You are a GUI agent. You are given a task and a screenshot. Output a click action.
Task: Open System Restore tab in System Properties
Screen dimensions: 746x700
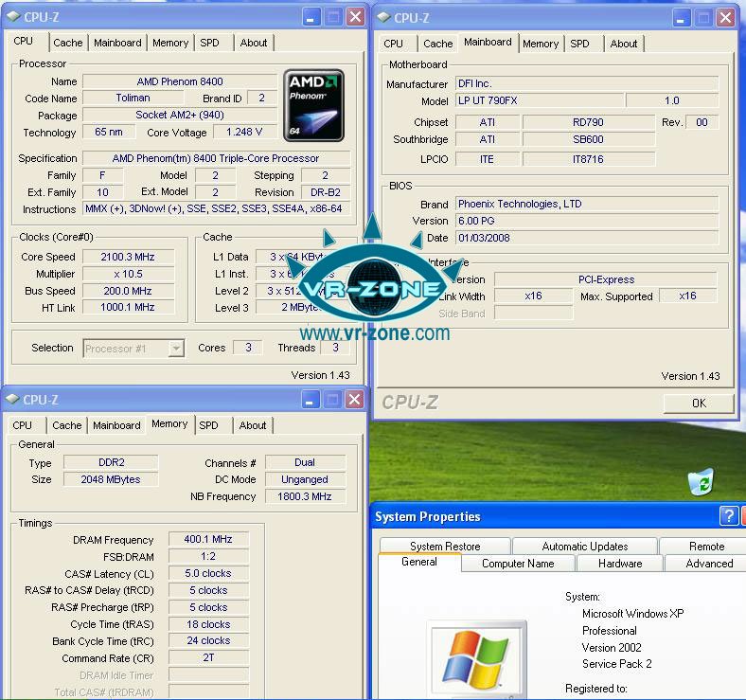(445, 547)
